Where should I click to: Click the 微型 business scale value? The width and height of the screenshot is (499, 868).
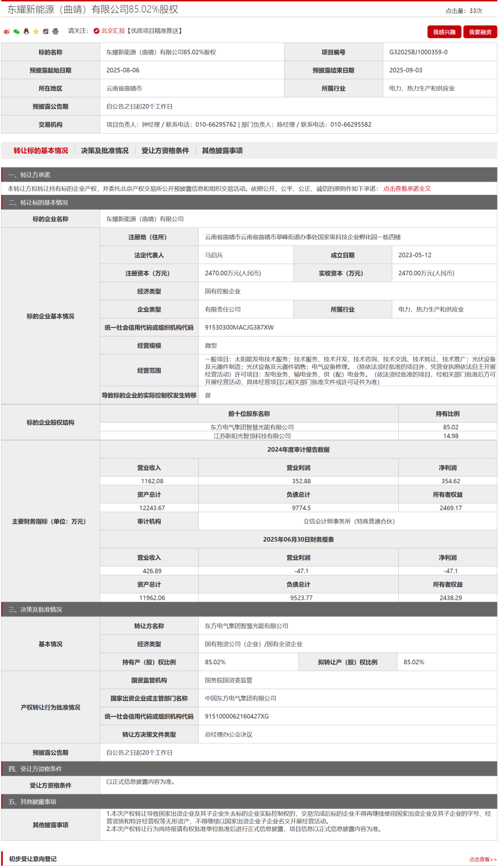(211, 345)
